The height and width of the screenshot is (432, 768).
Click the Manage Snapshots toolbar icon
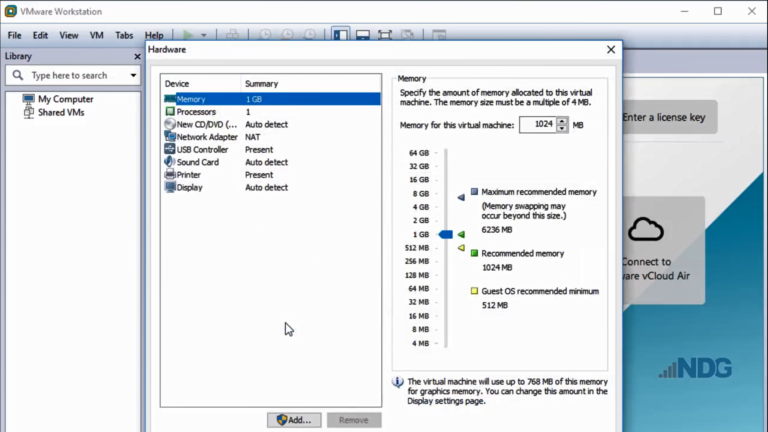tap(310, 35)
